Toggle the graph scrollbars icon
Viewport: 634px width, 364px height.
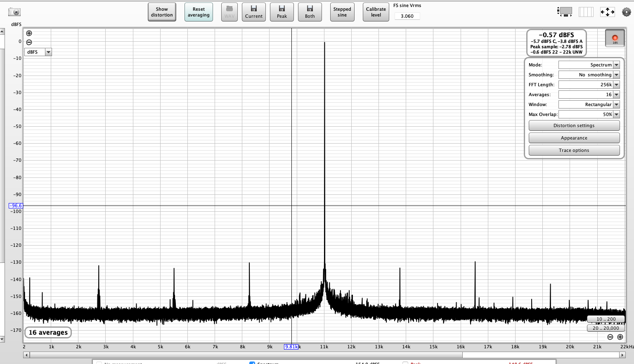tap(564, 12)
